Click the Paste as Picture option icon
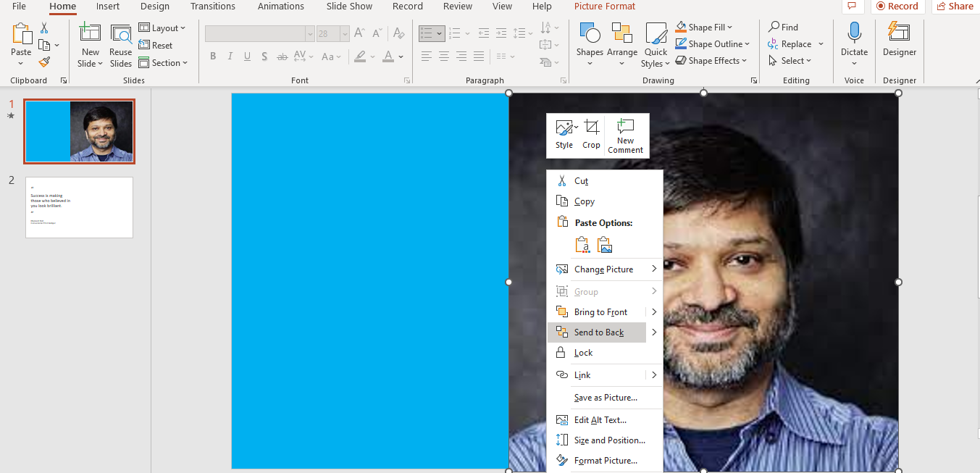This screenshot has width=980, height=473. coord(606,246)
